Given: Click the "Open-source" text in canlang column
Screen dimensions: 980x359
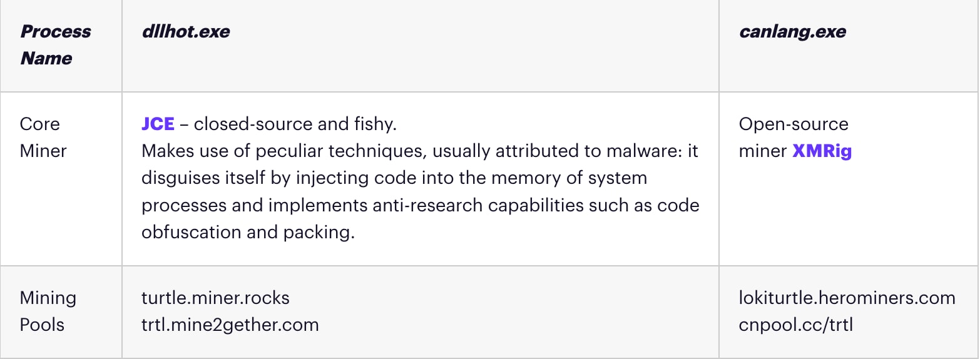Looking at the screenshot, I should click(793, 124).
